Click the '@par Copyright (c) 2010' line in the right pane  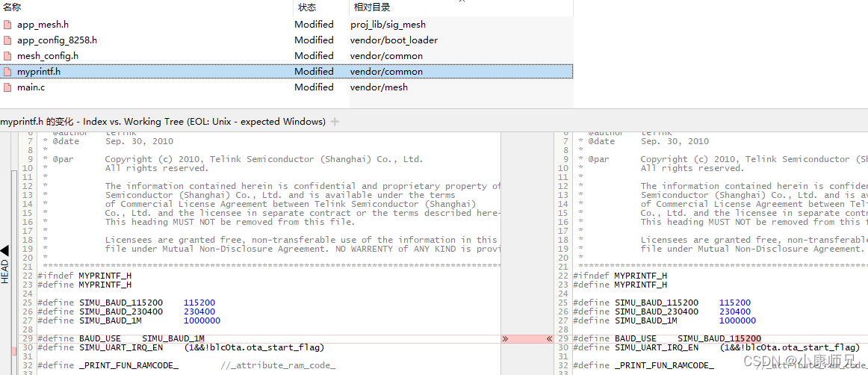pyautogui.click(x=723, y=159)
